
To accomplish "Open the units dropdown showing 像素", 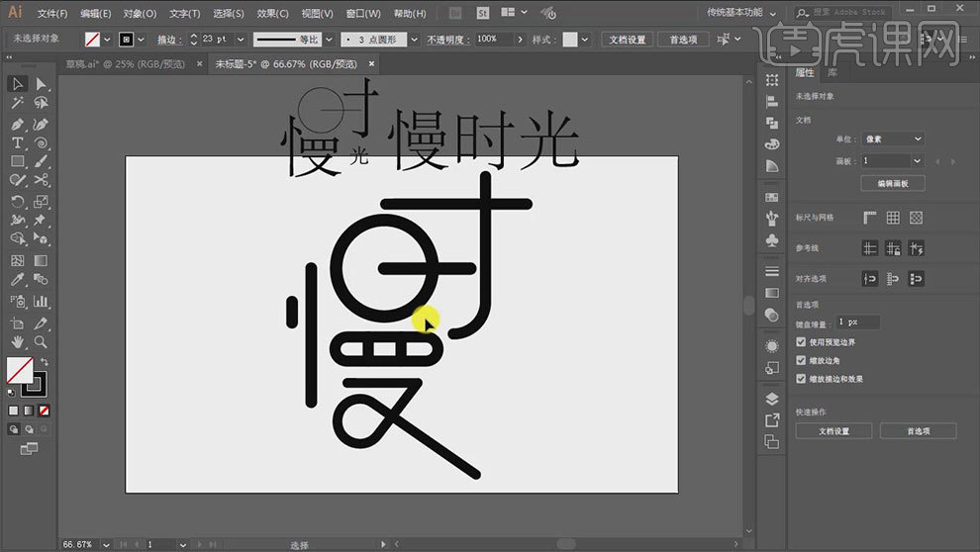I will point(893,138).
